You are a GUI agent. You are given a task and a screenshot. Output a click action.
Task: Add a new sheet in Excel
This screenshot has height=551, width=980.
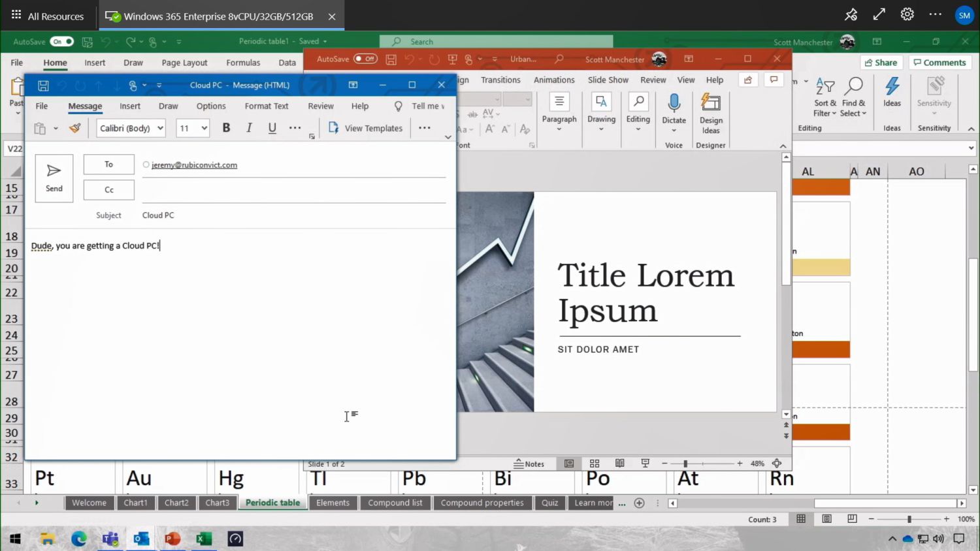(640, 503)
